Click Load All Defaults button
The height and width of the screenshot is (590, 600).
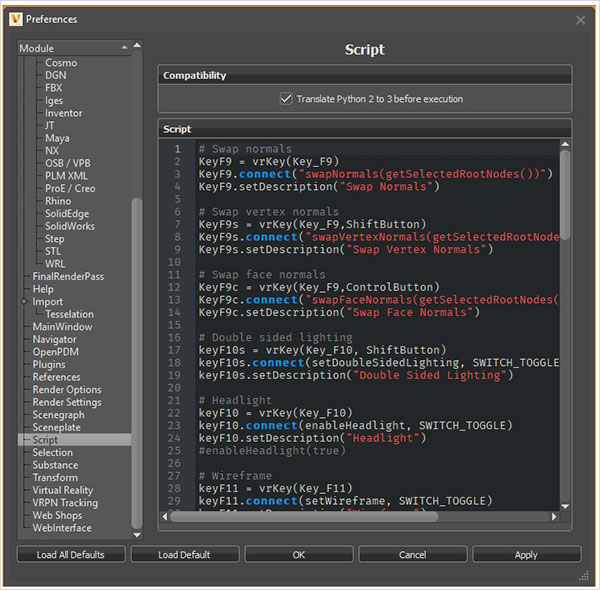(x=71, y=554)
